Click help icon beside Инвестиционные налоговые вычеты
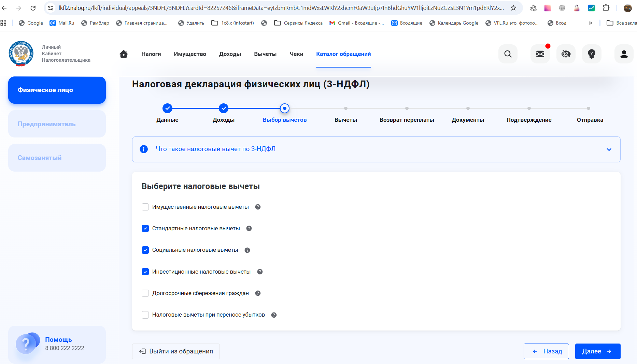 tap(260, 272)
